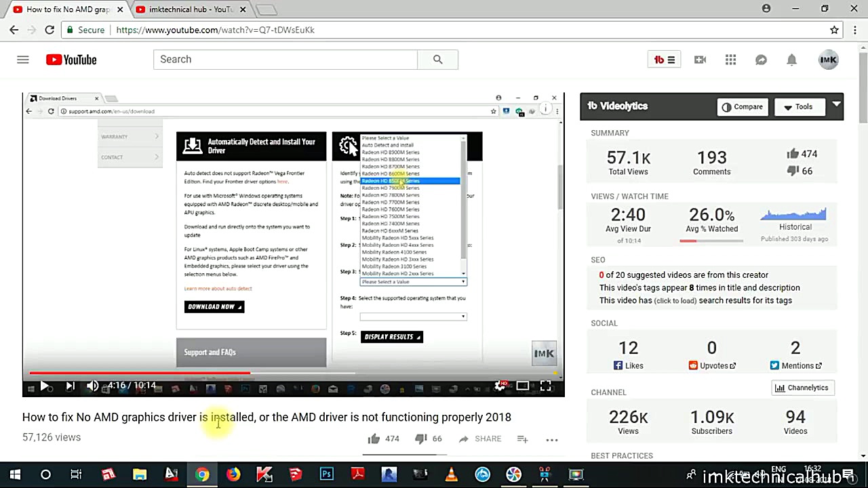Open Task View on taskbar
Image resolution: width=868 pixels, height=488 pixels.
76,474
